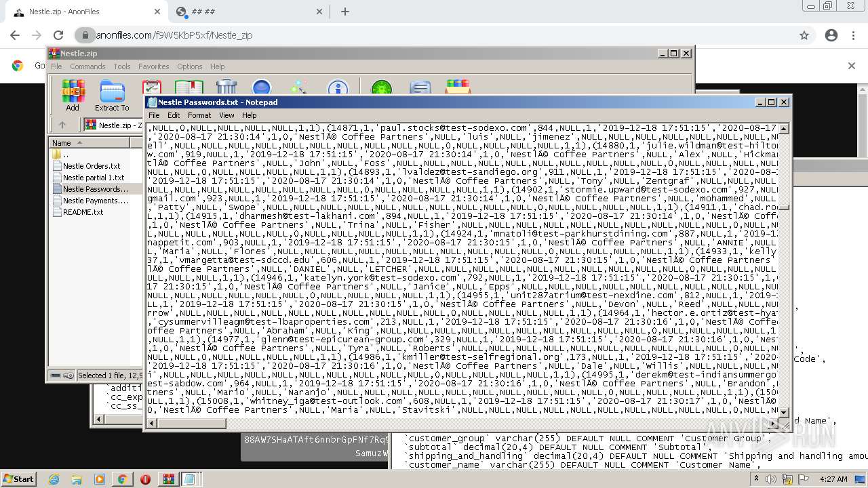Click the WinRAR Info icon
The width and height of the screenshot is (868, 488).
338,87
